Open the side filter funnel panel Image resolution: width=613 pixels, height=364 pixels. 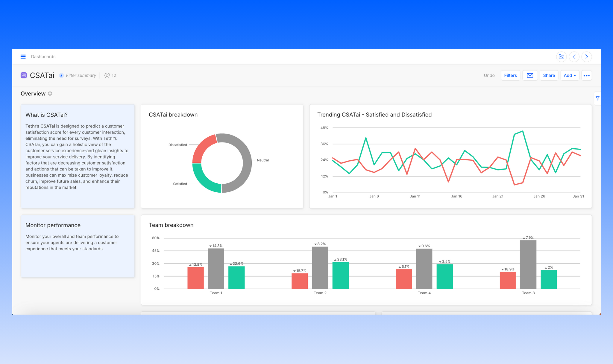click(597, 98)
